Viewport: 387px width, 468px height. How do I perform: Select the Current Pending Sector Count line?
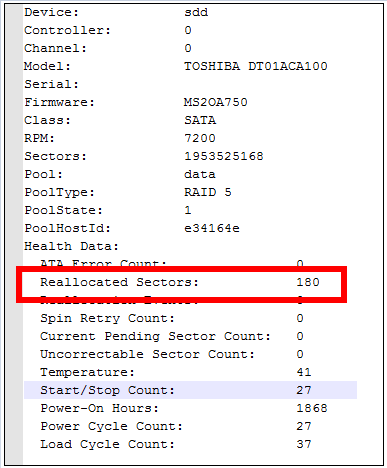point(172,336)
